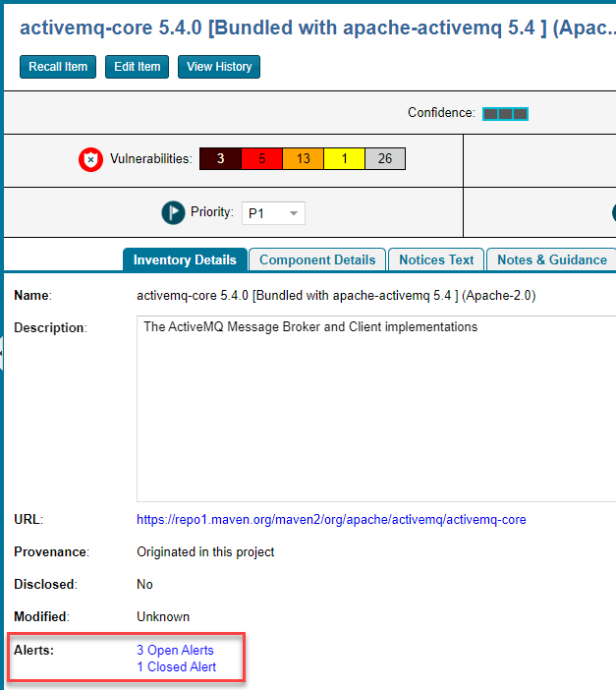Click the critical vulnerabilities count 3 swatch
The height and width of the screenshot is (690, 616).
(220, 159)
